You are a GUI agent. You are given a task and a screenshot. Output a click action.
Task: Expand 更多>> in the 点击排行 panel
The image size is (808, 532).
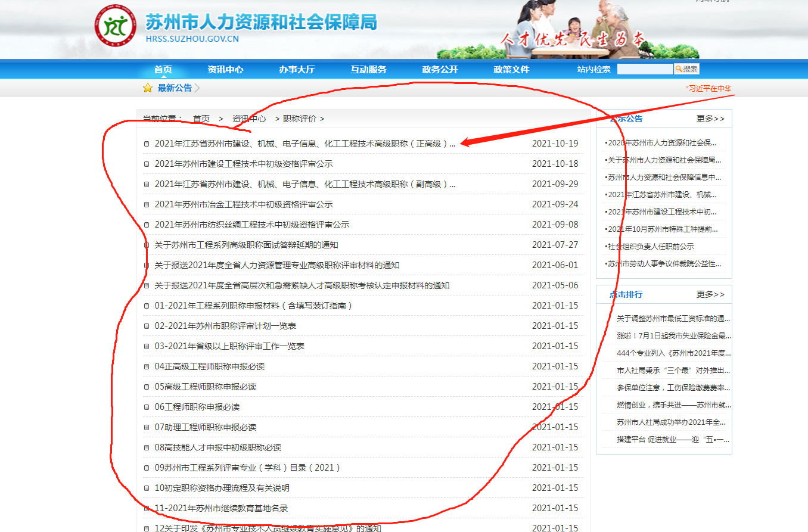tap(710, 294)
